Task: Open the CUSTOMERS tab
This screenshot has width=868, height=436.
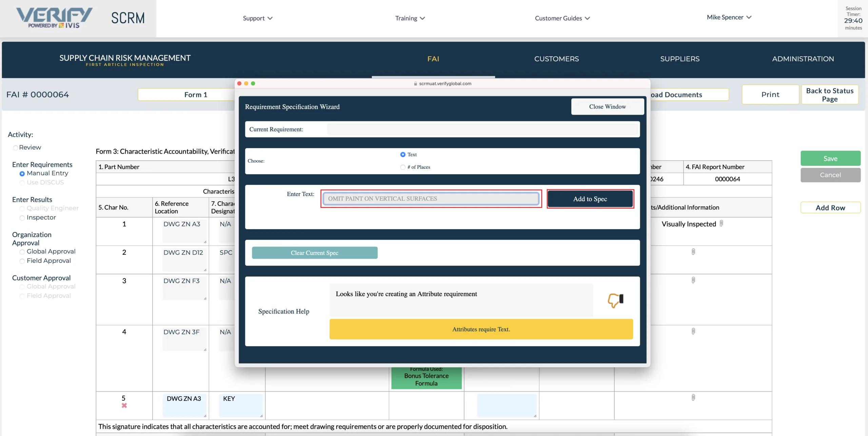Action: tap(556, 59)
